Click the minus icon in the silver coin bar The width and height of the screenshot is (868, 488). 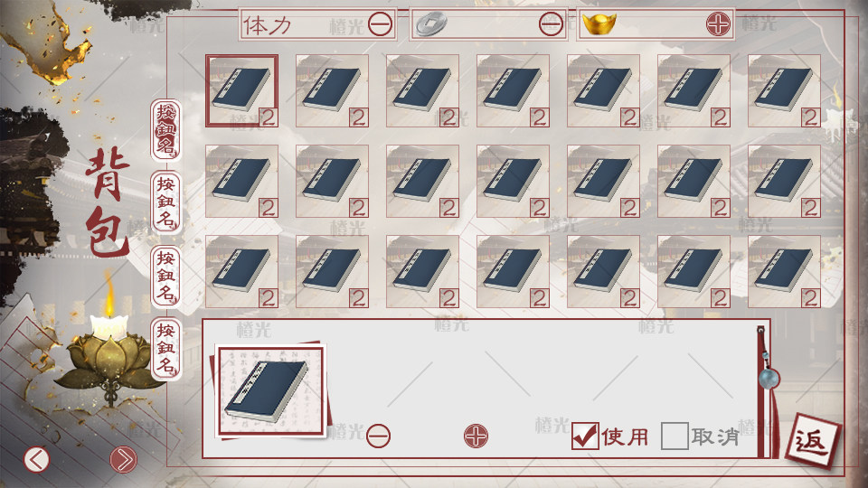tap(551, 24)
